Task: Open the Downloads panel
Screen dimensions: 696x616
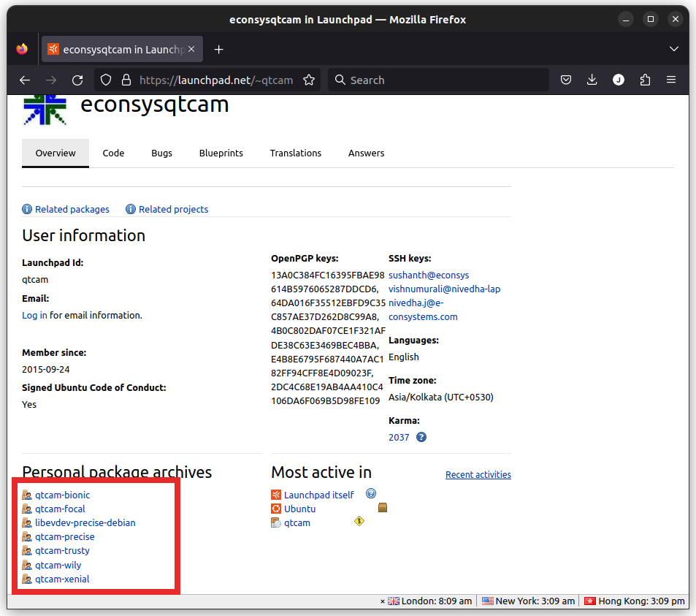Action: [592, 80]
